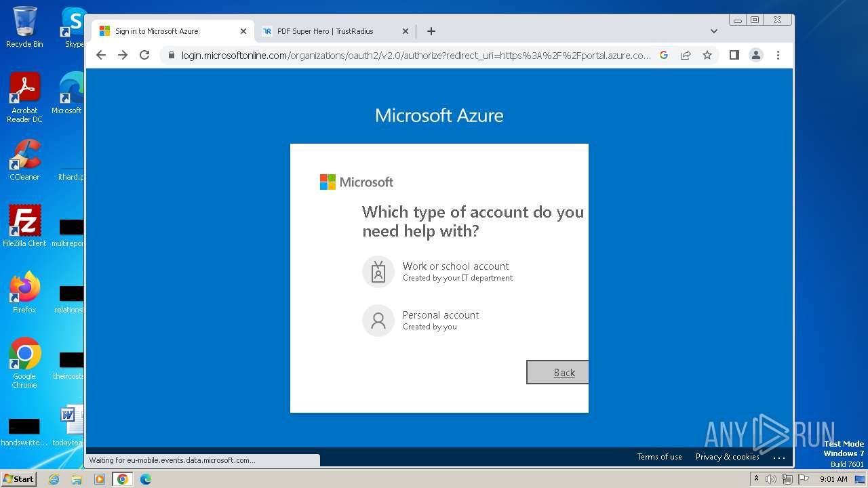The image size is (868, 488).
Task: Open Acrobat Reader DC shortcut
Action: pos(24,98)
